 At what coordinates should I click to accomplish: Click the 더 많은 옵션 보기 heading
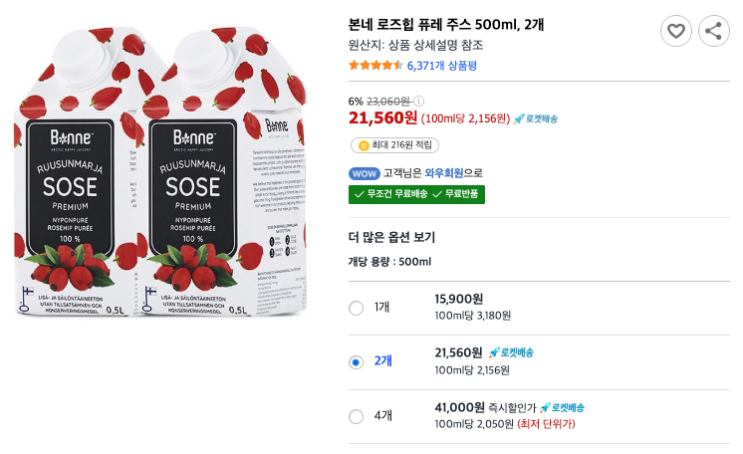pos(391,237)
